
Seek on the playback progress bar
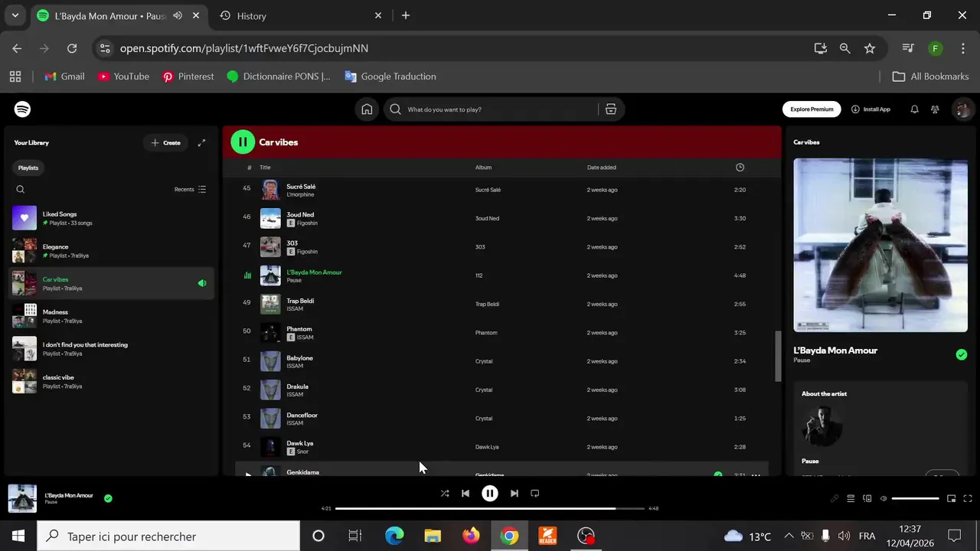pyautogui.click(x=490, y=508)
